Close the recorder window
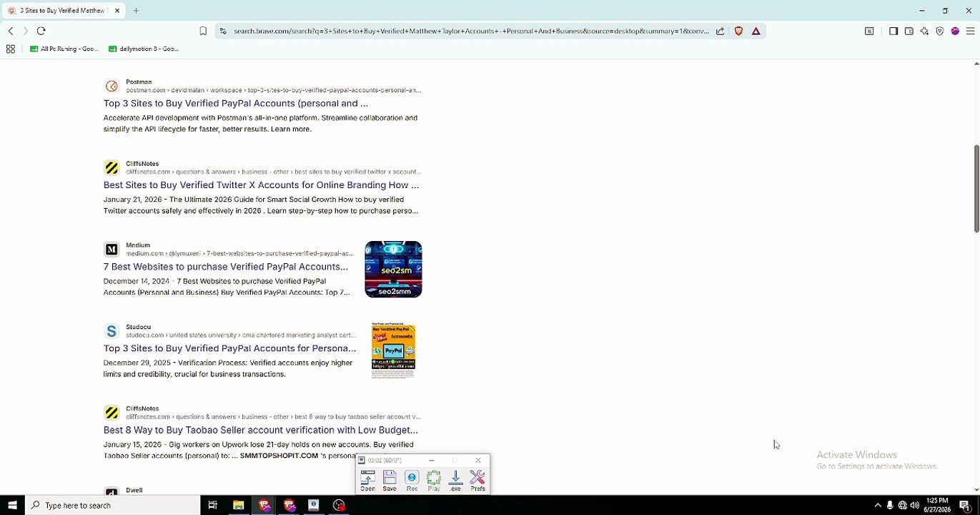This screenshot has height=515, width=980. (x=478, y=461)
